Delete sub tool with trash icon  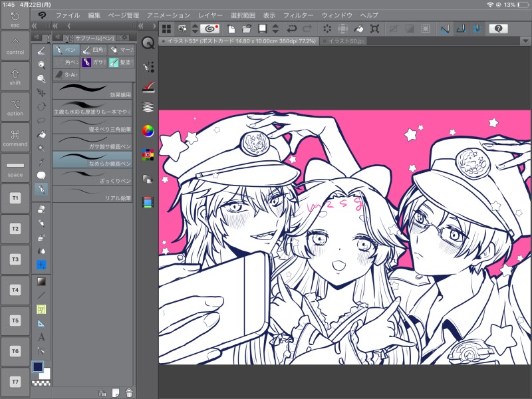129,392
